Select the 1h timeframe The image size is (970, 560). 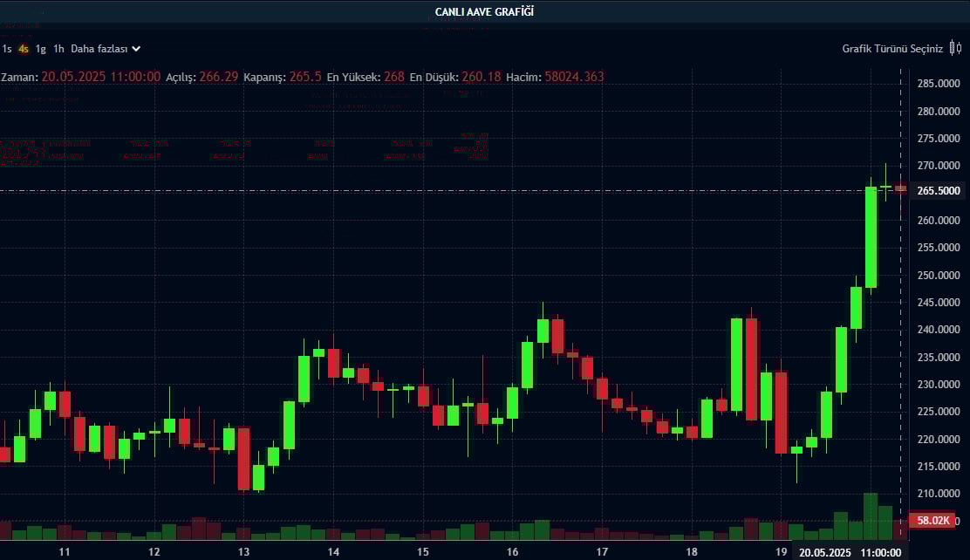pos(58,49)
